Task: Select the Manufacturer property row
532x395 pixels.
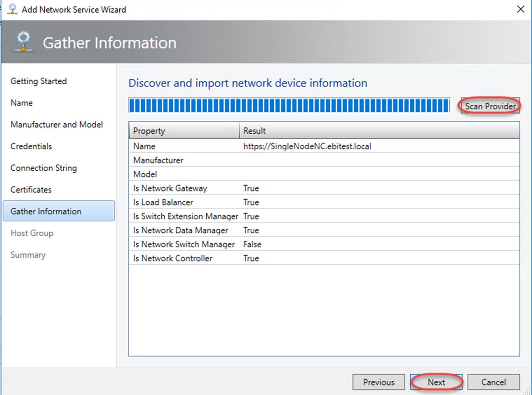Action: (324, 160)
